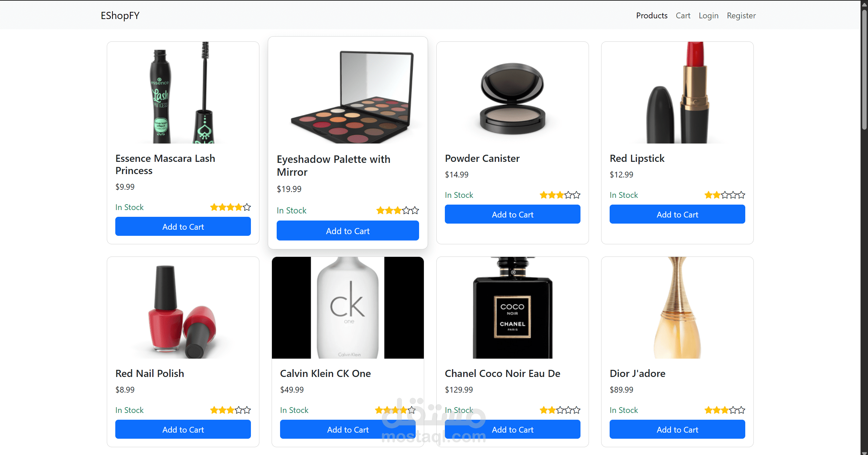Open the Chanel Coco Noir product image
The height and width of the screenshot is (455, 868).
[512, 307]
